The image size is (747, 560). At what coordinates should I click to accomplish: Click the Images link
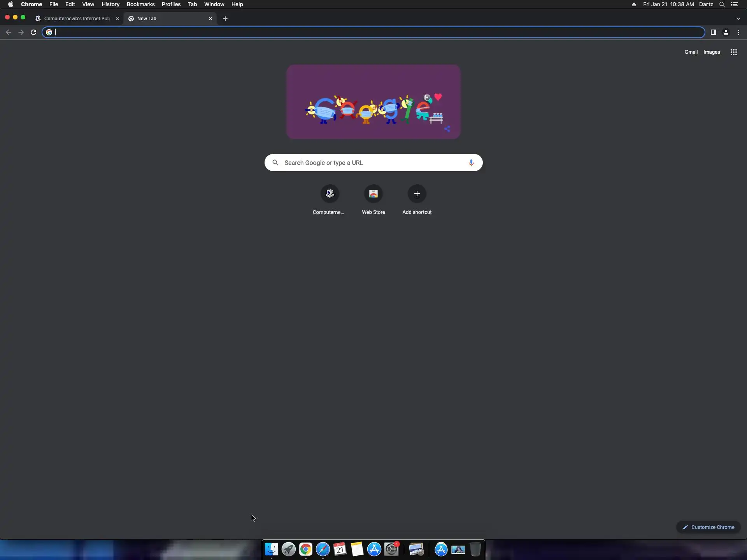tap(711, 52)
